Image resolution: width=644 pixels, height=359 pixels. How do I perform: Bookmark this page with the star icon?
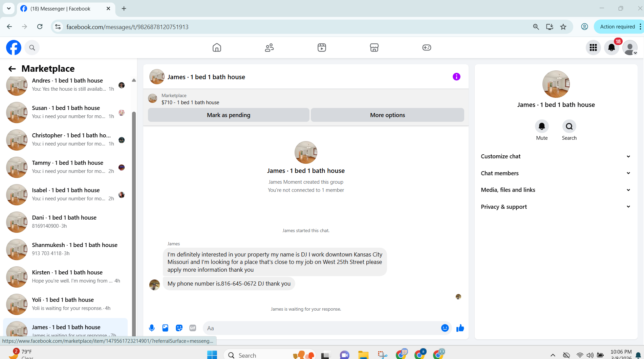pyautogui.click(x=563, y=27)
